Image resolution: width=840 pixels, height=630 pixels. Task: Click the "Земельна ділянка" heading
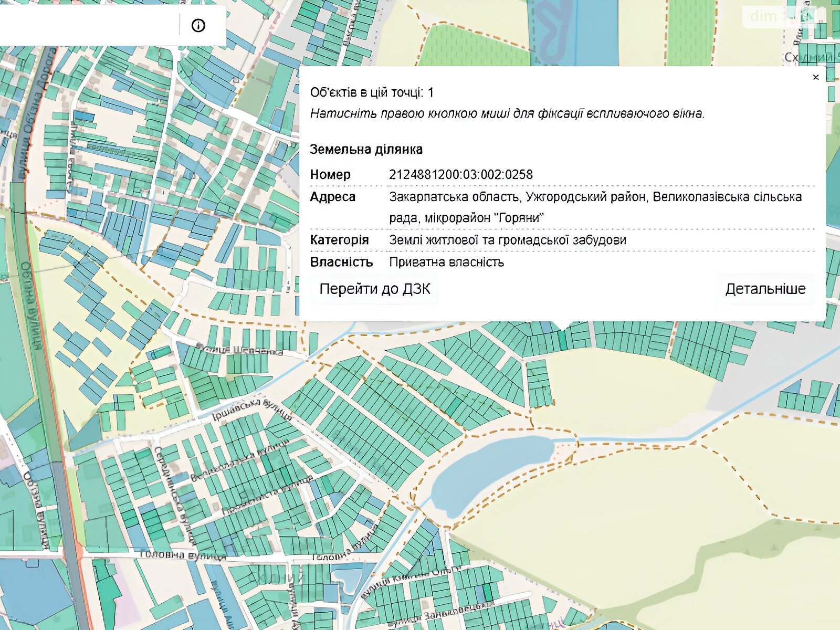tap(366, 150)
